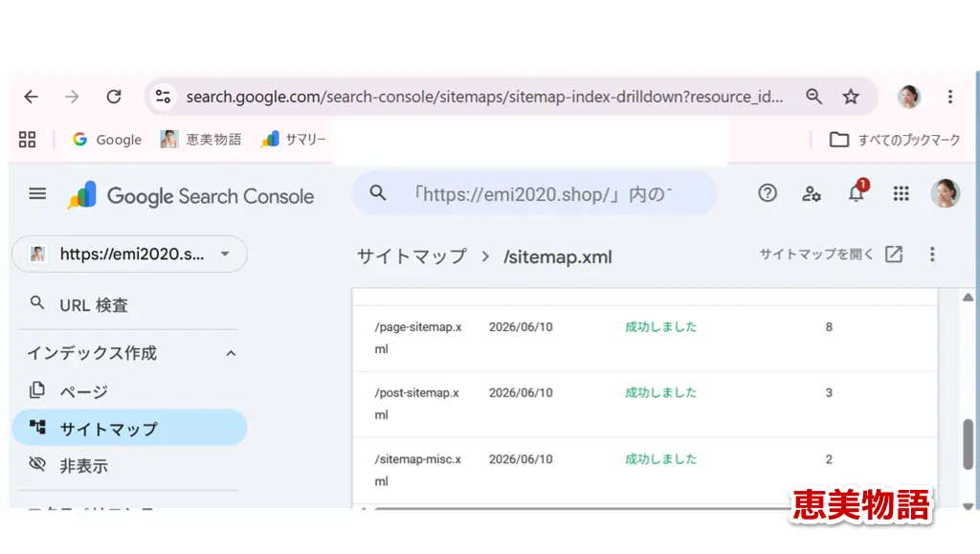Click the browser forward arrow
The image size is (980, 554).
pyautogui.click(x=73, y=97)
